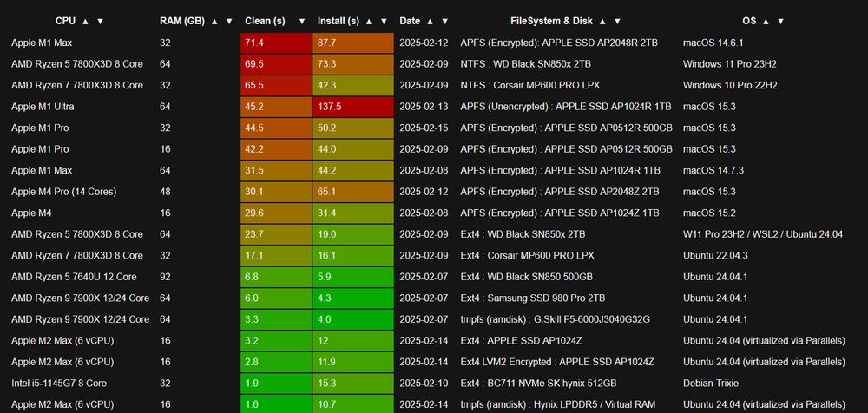
Task: Click the 31.5 Clean time cell
Action: click(x=276, y=171)
